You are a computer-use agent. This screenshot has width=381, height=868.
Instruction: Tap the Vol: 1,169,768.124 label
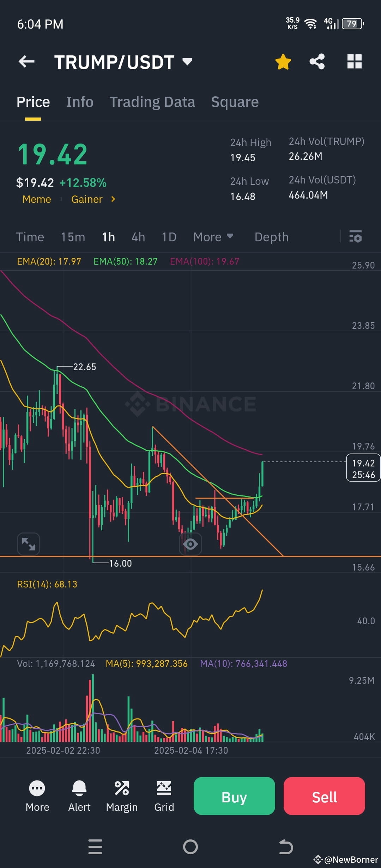click(56, 664)
